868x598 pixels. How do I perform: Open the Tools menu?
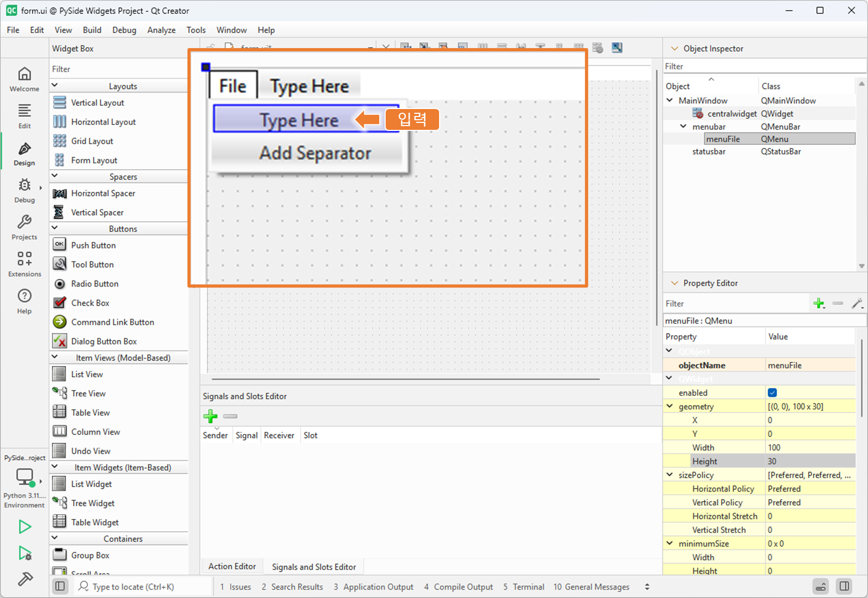tap(196, 30)
